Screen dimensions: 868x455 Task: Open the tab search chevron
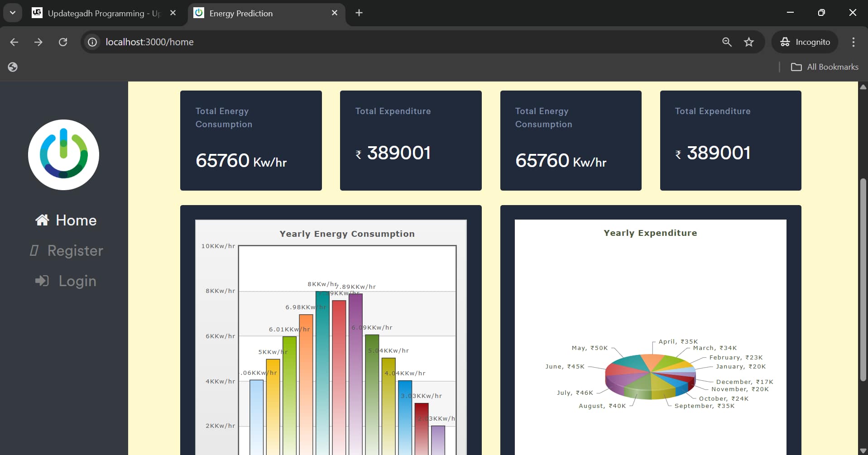coord(12,12)
